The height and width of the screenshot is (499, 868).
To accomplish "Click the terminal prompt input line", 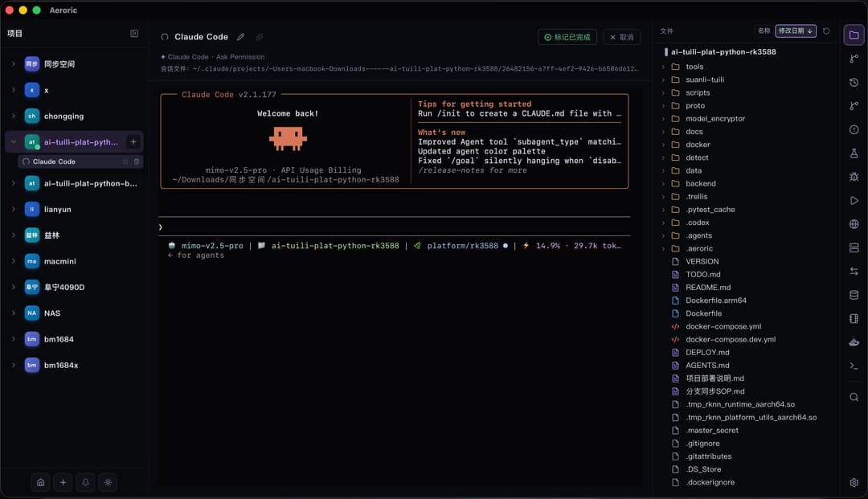I will (394, 227).
